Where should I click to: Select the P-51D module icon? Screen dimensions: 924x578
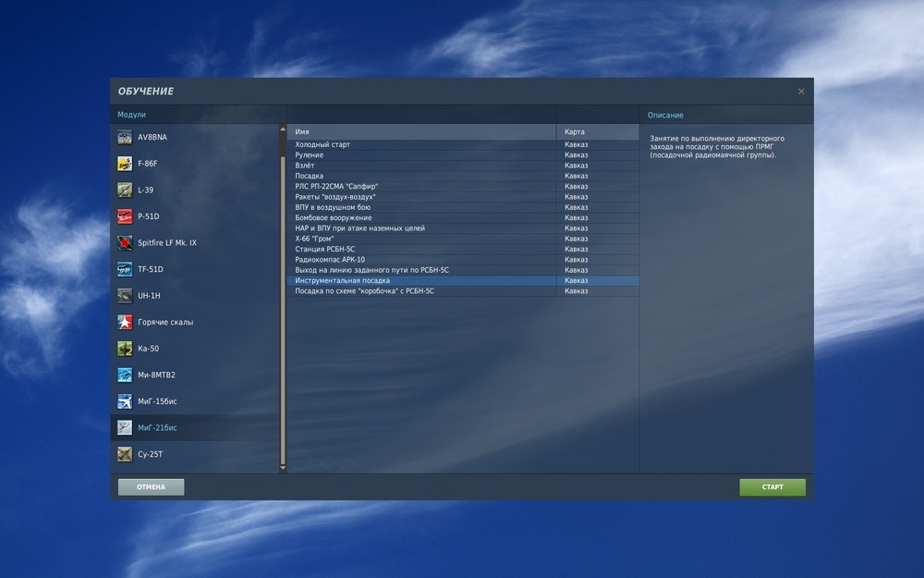[125, 216]
